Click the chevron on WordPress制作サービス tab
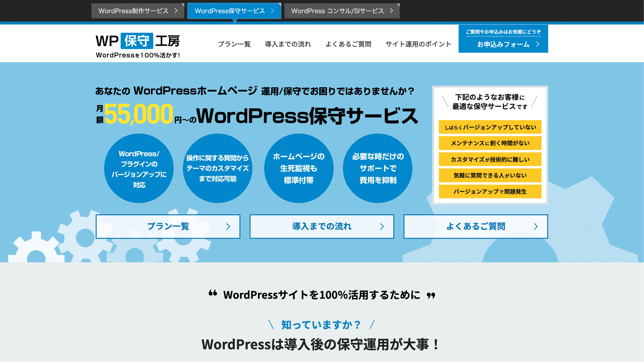The height and width of the screenshot is (362, 644). point(176,11)
